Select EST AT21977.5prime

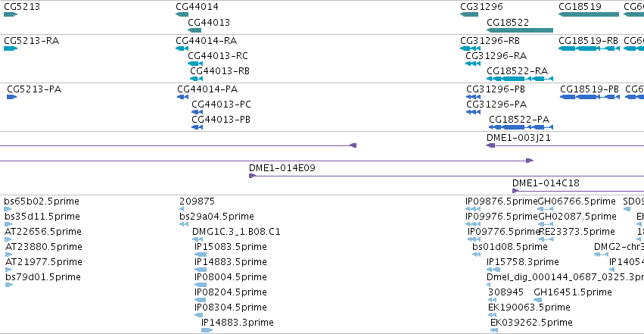[x=44, y=262]
